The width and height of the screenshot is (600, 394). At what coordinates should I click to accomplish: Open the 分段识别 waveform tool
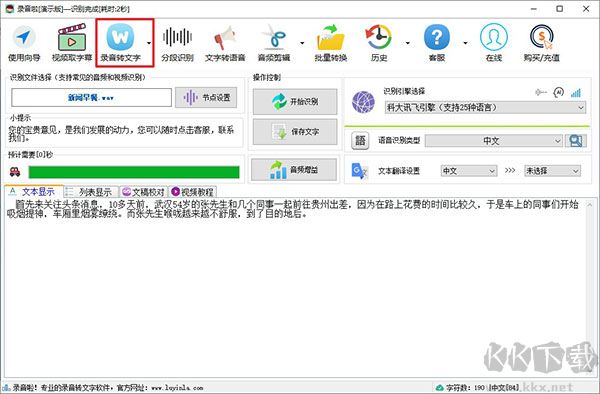[x=177, y=43]
